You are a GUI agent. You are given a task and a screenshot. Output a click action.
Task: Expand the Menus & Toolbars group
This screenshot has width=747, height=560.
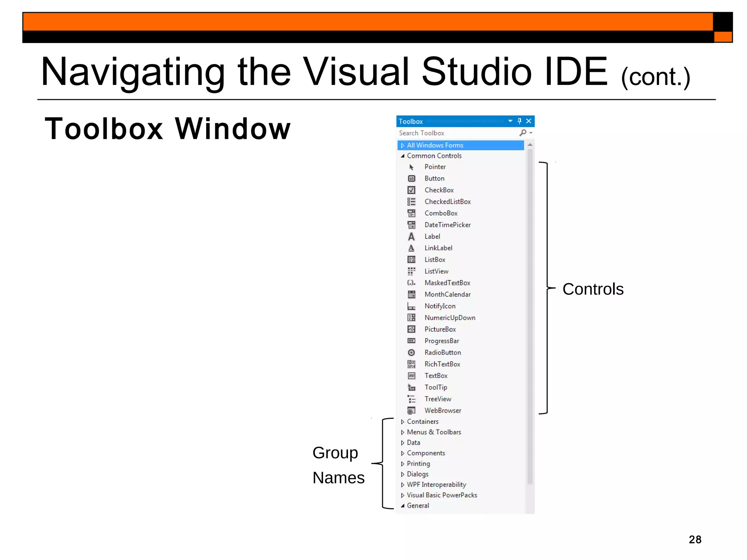coord(403,432)
